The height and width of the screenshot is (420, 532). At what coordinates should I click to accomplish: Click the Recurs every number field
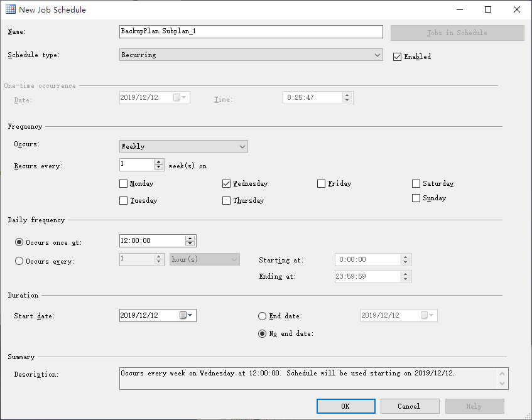[x=137, y=164]
